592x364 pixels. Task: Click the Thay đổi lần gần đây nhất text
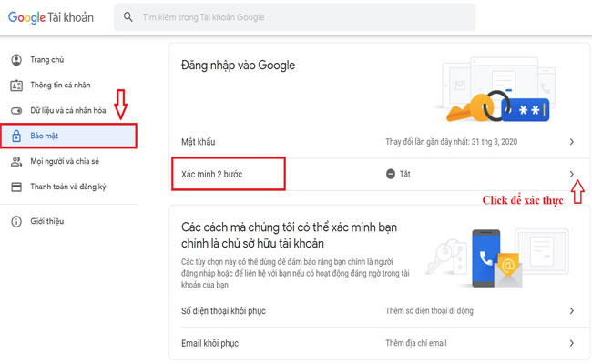(x=451, y=142)
